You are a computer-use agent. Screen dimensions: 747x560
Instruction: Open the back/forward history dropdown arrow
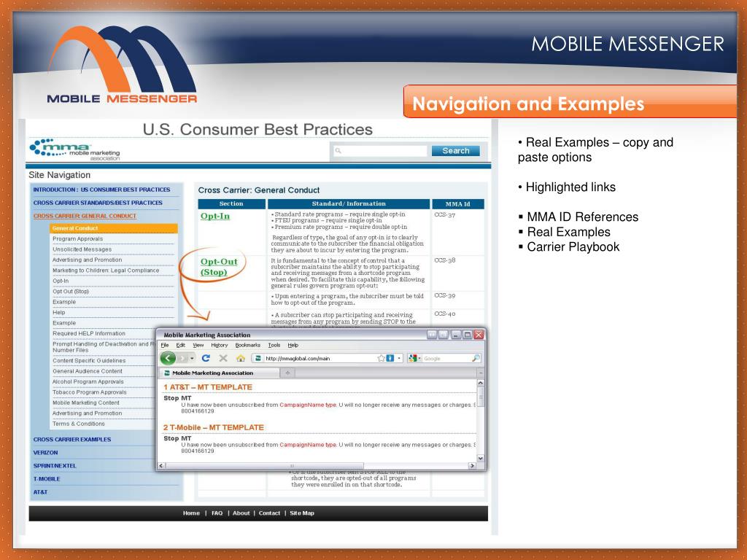[192, 358]
